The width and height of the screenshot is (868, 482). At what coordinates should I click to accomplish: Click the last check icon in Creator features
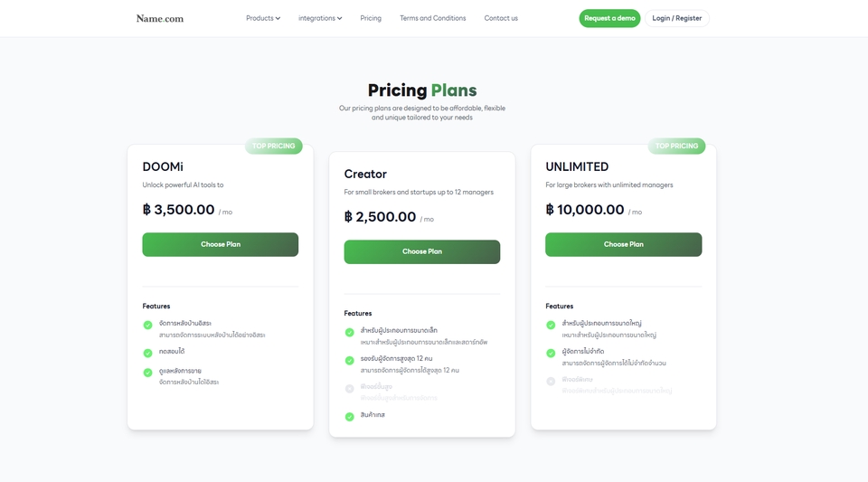point(350,416)
